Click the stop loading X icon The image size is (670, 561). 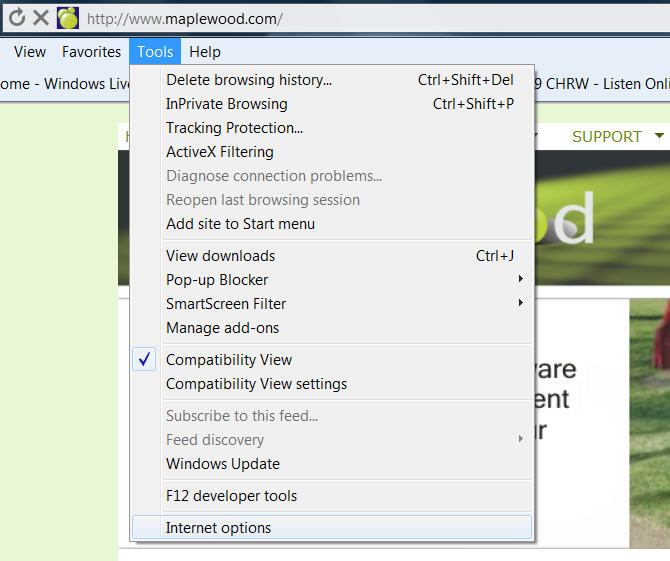coord(41,18)
